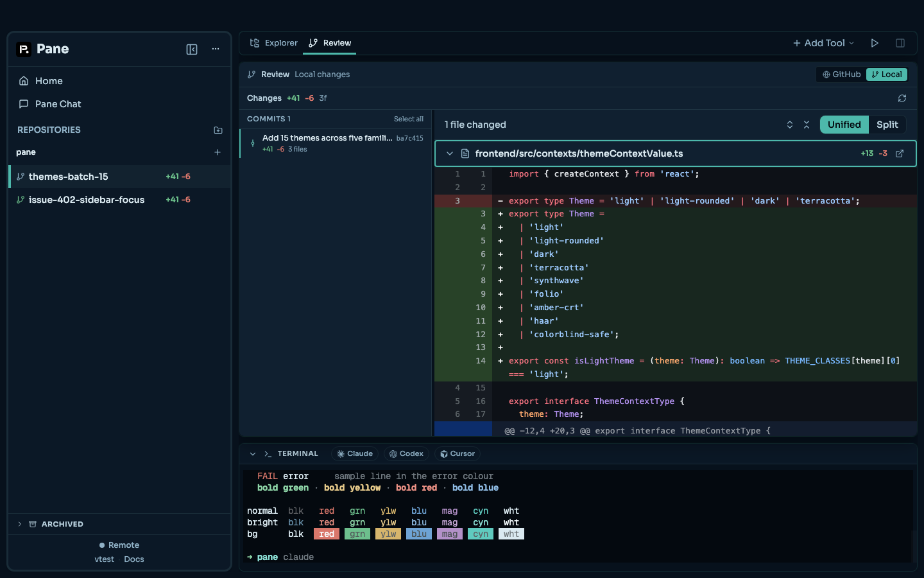Viewport: 924px width, 578px height.
Task: Switch source to GitHub
Action: [x=842, y=74]
